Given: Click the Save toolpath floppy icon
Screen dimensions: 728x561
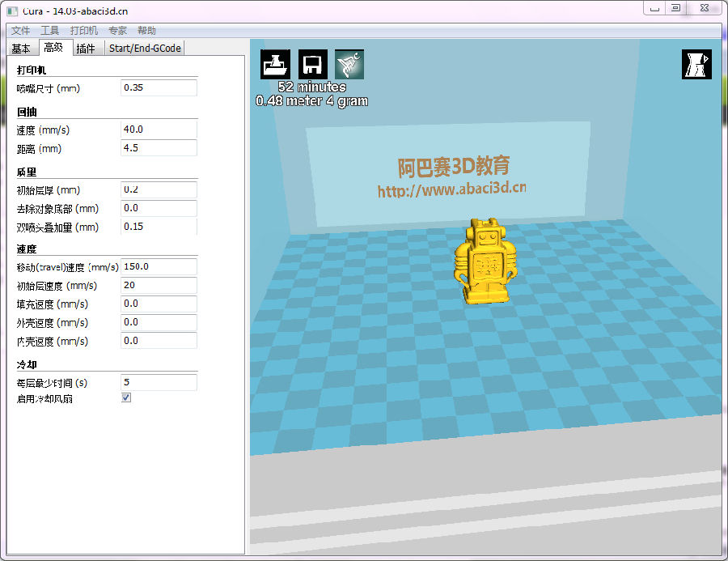Looking at the screenshot, I should coord(312,64).
